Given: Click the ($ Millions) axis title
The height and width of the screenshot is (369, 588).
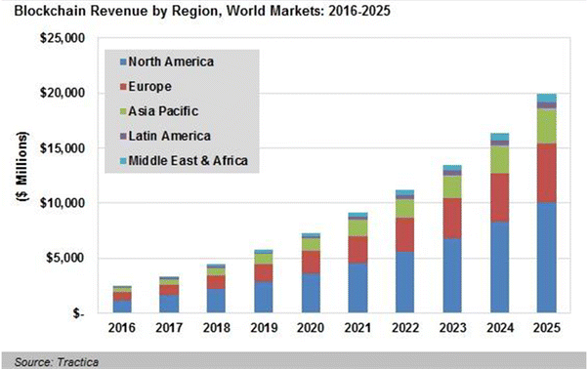Looking at the screenshot, I should coord(22,167).
